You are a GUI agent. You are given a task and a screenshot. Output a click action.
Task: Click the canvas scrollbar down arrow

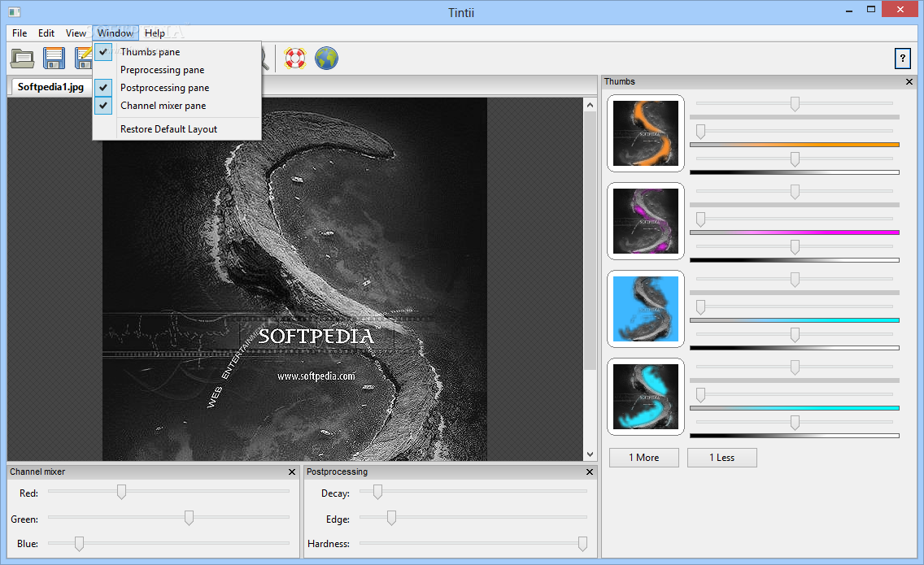click(x=590, y=454)
